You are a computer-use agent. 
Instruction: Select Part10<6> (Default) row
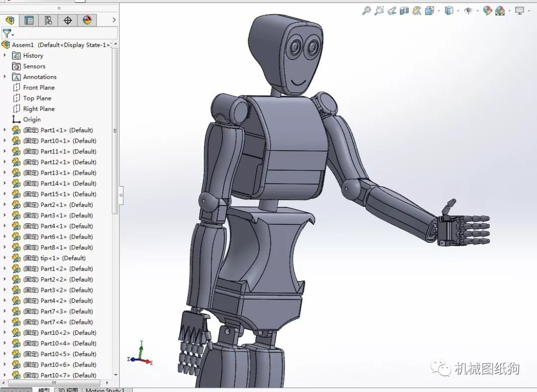point(54,365)
